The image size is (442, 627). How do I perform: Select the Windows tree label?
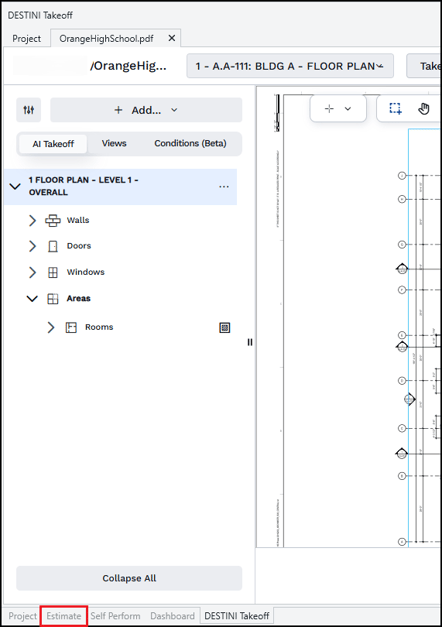(x=86, y=272)
